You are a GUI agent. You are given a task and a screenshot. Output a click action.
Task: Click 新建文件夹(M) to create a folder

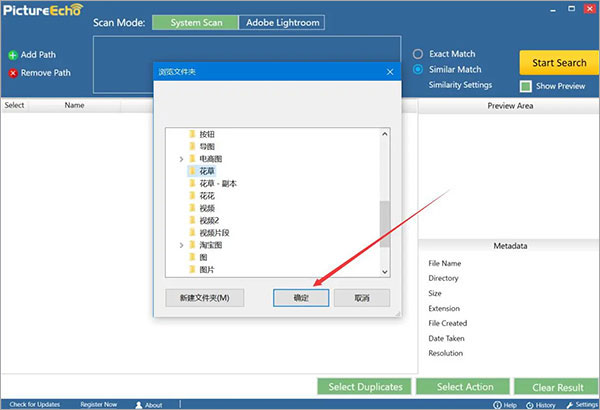click(x=203, y=298)
